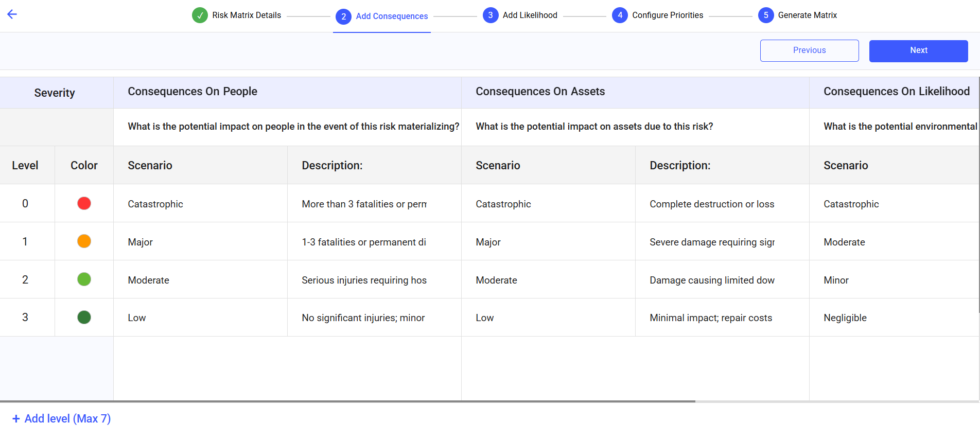Screen dimensions: 980x440
Task: Click the green checkmark step icon
Action: click(x=200, y=15)
